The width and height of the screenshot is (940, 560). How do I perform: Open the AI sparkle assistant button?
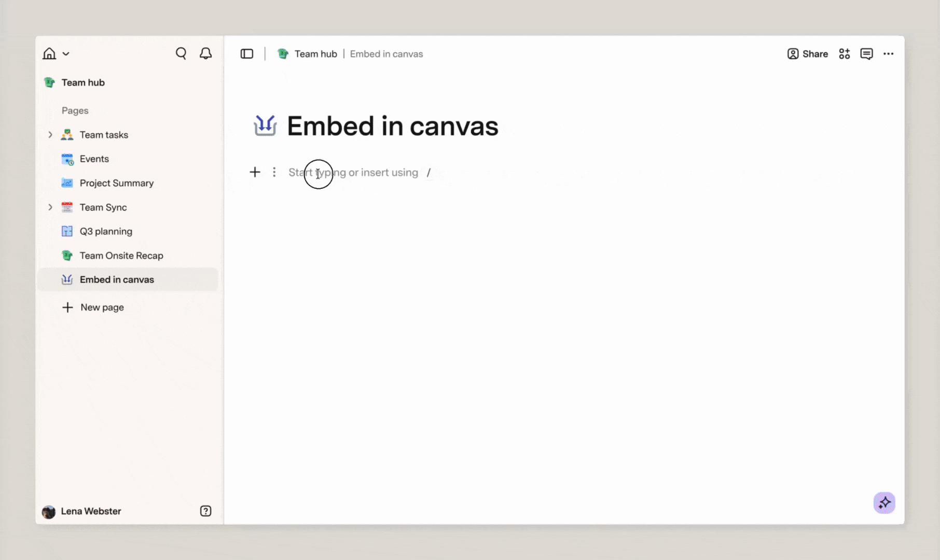[x=884, y=503]
